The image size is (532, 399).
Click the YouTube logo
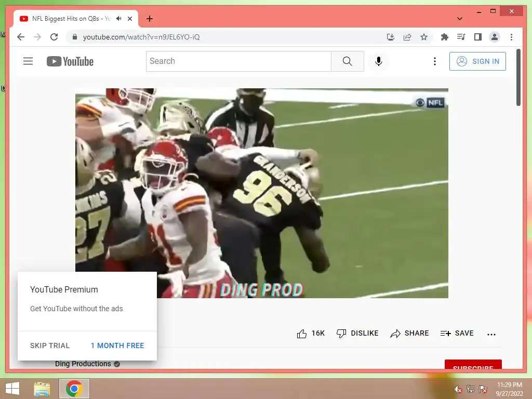[x=70, y=61]
